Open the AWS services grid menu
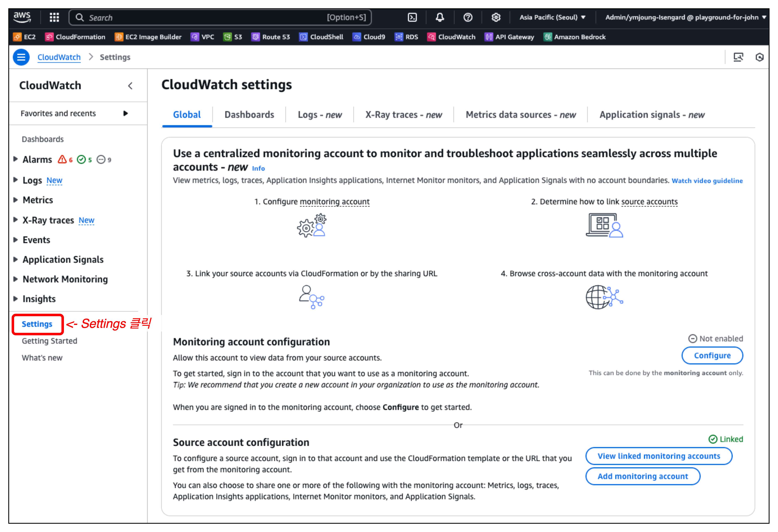Viewport: 778px width, 532px height. (x=54, y=17)
